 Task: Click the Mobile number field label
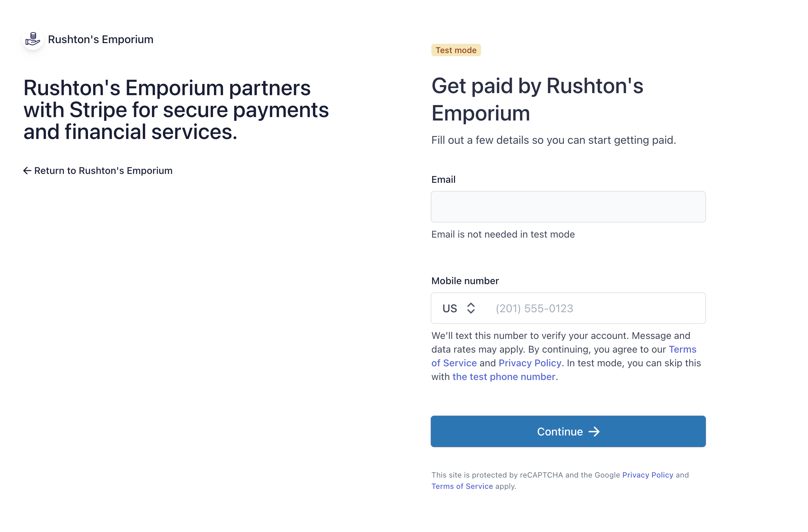465,281
